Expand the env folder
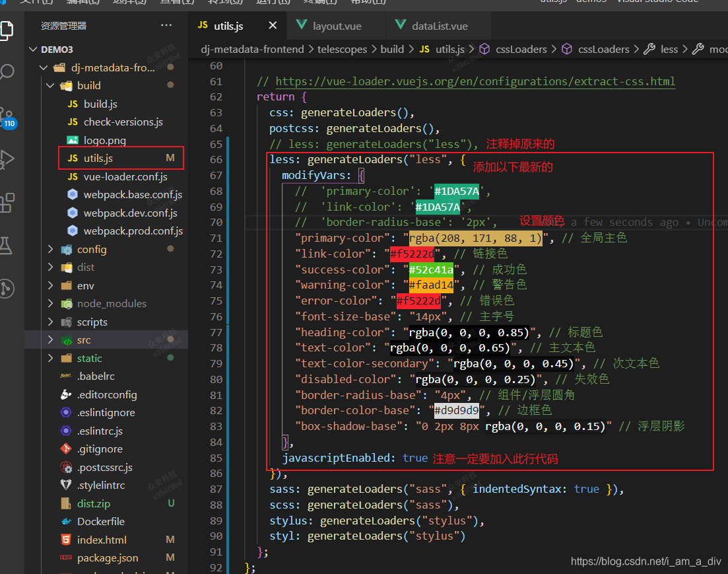The image size is (728, 574). [x=51, y=286]
